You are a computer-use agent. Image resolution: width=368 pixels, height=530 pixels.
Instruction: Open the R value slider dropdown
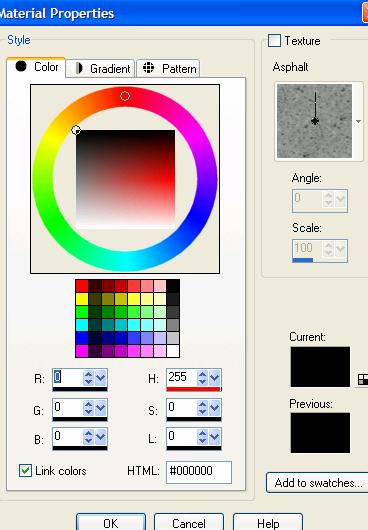pyautogui.click(x=101, y=377)
